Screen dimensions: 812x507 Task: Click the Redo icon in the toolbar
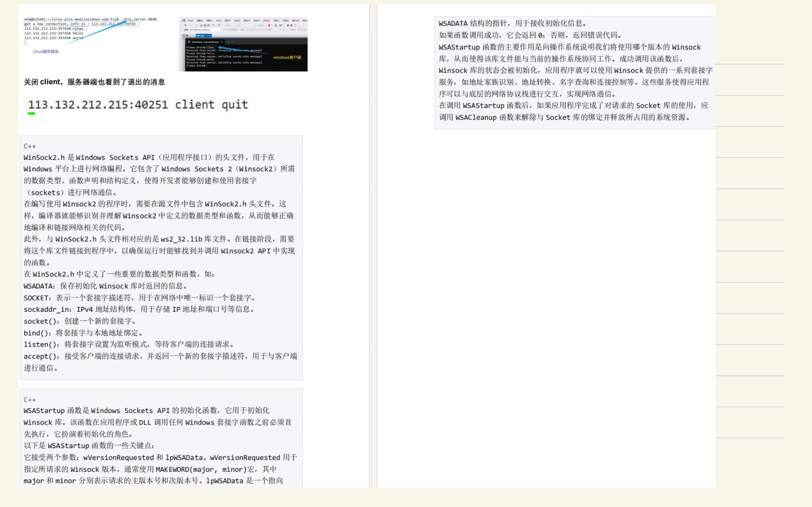(219, 25)
